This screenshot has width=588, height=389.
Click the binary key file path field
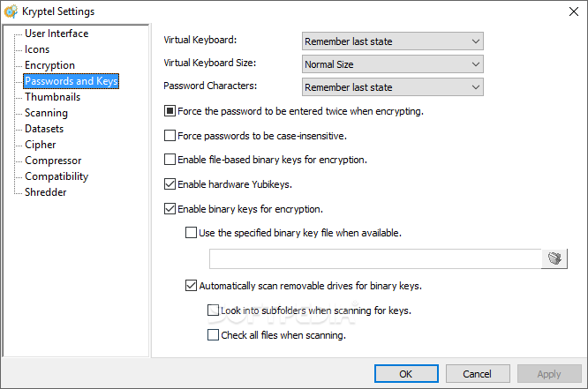coord(375,258)
